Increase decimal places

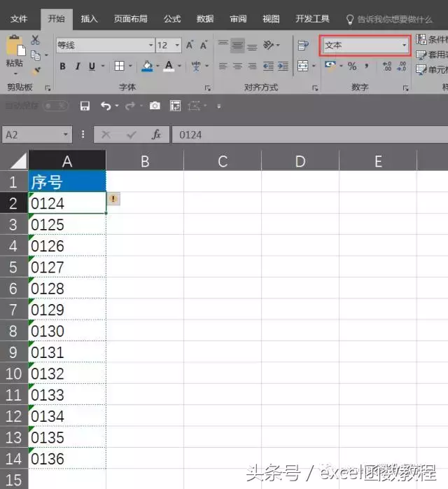click(387, 66)
